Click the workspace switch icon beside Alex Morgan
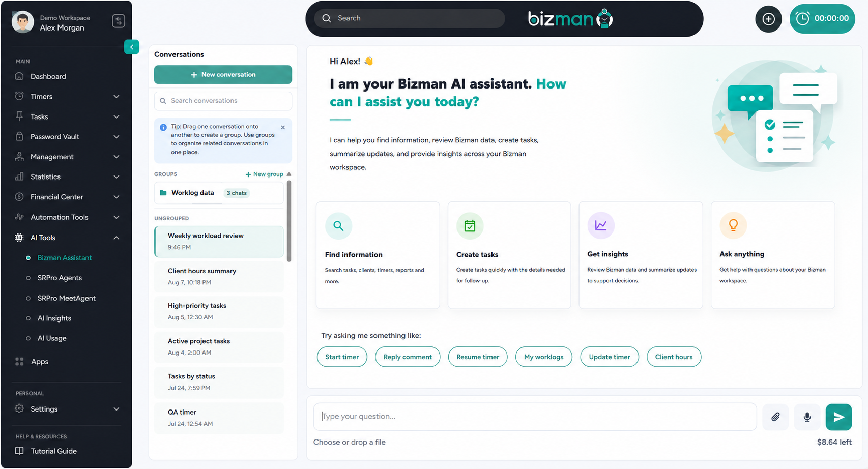Viewport: 868px width, 469px height. [119, 21]
